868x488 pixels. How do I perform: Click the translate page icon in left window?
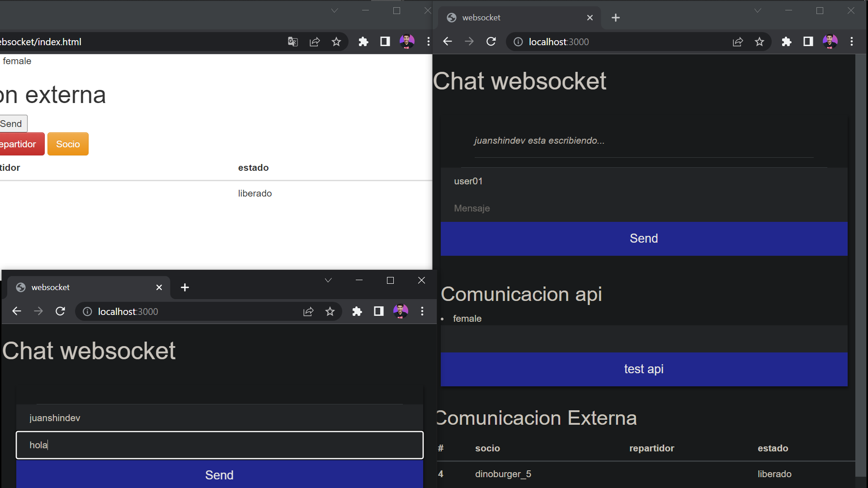[292, 42]
